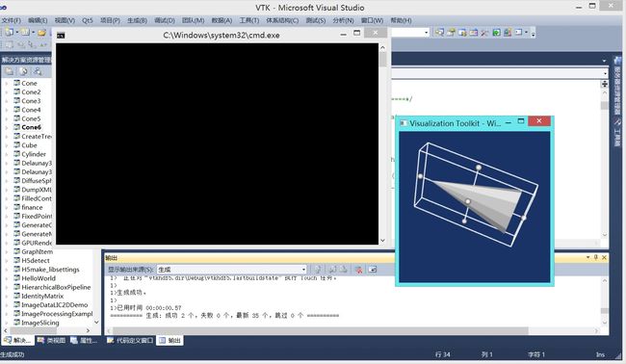Switch to the 代码定义窗口 tab
This screenshot has width=626, height=364.
(130, 341)
